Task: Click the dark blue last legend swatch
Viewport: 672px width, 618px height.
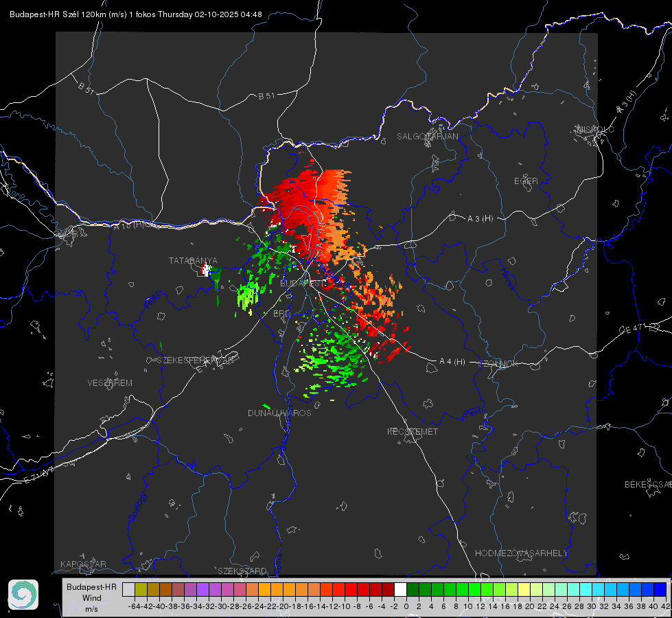Action: (660, 589)
